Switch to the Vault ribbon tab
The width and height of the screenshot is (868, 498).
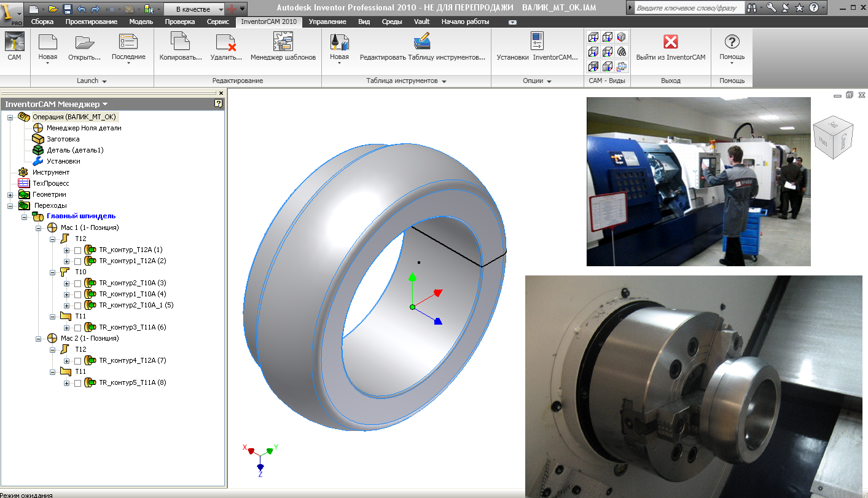pyautogui.click(x=422, y=22)
